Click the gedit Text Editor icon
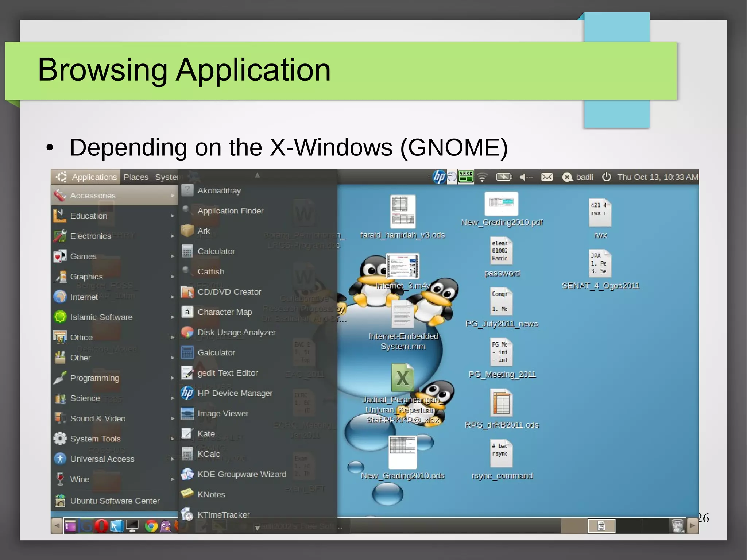Screen dimensions: 747x560 click(x=187, y=373)
